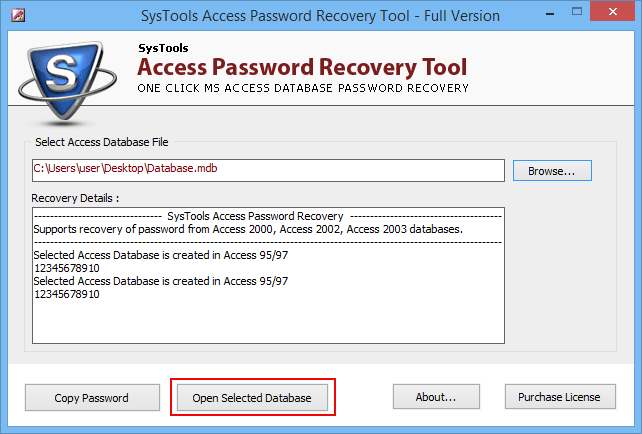Minimize the Access Password Recovery window
Screen dimensions: 642x434
(x=550, y=14)
